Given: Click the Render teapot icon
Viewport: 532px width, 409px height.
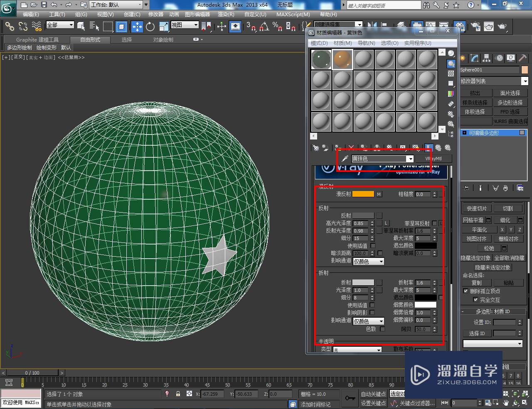Looking at the screenshot, I should [502, 27].
